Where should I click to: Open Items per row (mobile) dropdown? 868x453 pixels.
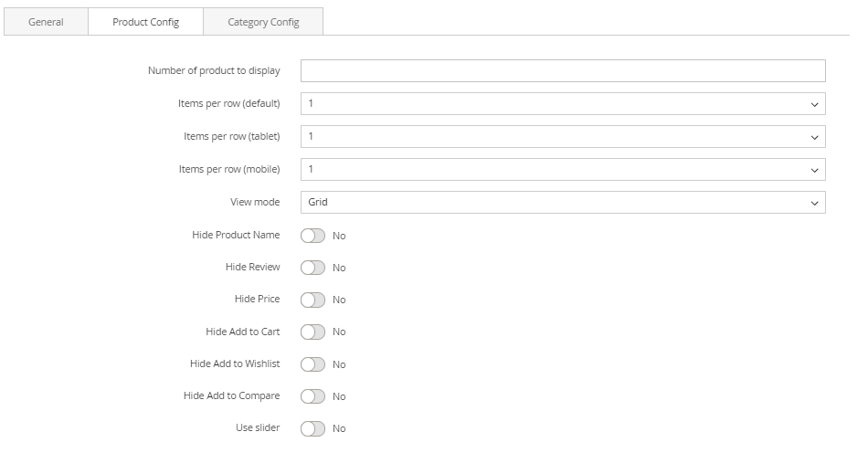(562, 170)
